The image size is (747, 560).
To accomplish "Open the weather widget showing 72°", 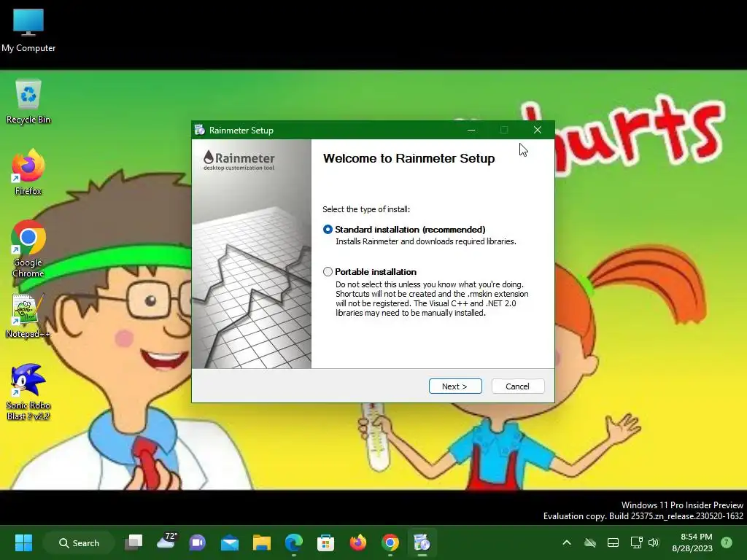I will (166, 542).
